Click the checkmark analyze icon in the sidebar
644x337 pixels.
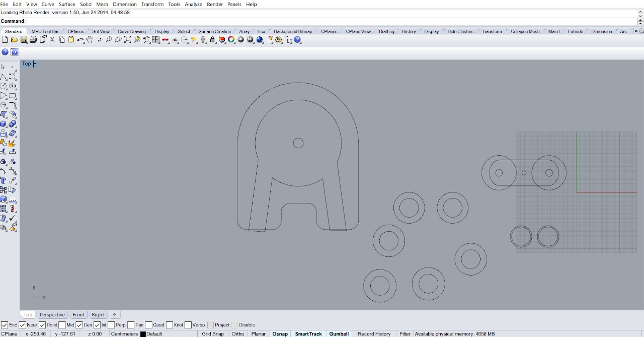click(x=13, y=218)
